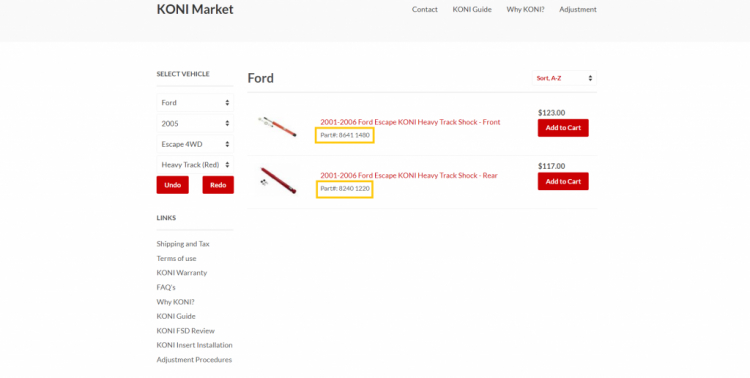Expand the 2005 year dropdown

point(195,123)
